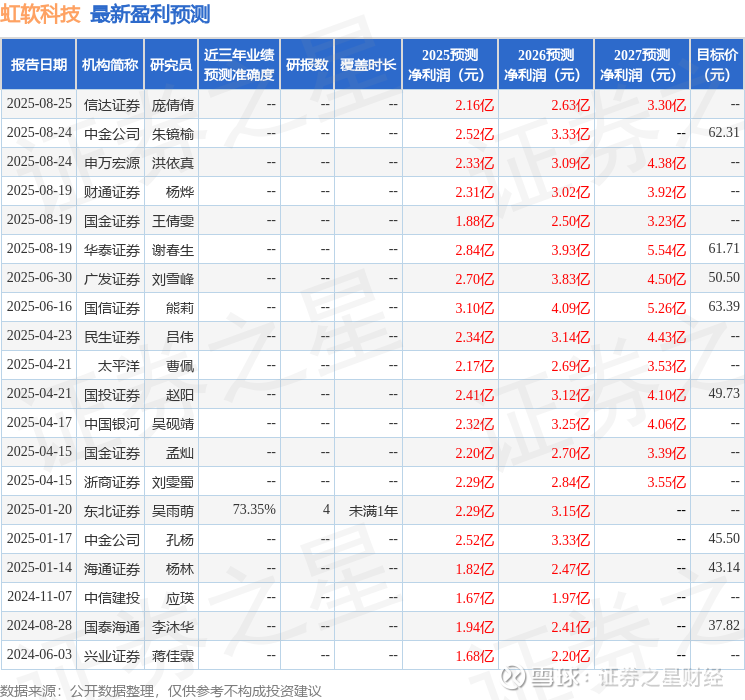Click 海通证券 institution cell

[112, 569]
